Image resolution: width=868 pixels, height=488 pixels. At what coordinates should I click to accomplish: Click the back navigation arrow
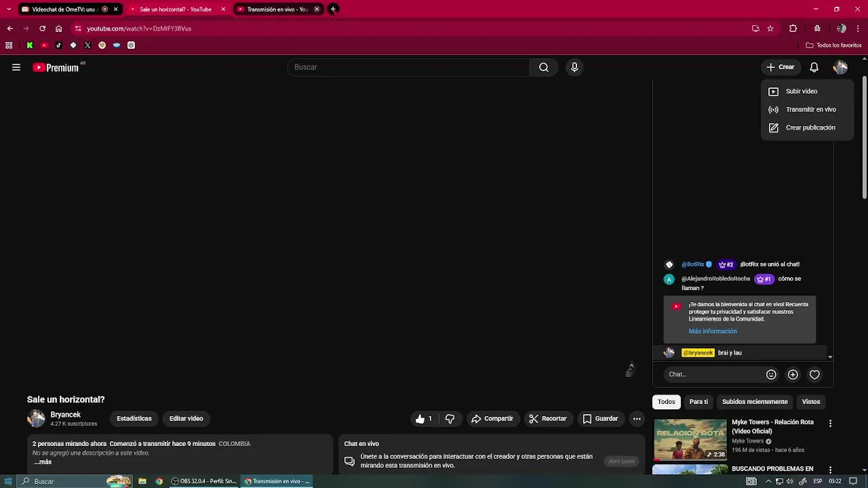(x=9, y=28)
